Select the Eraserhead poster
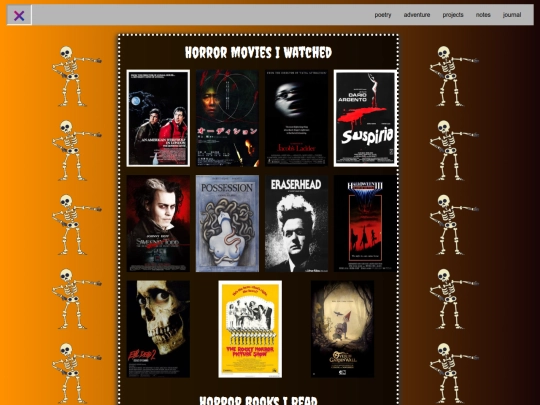The image size is (540, 405). pyautogui.click(x=296, y=224)
